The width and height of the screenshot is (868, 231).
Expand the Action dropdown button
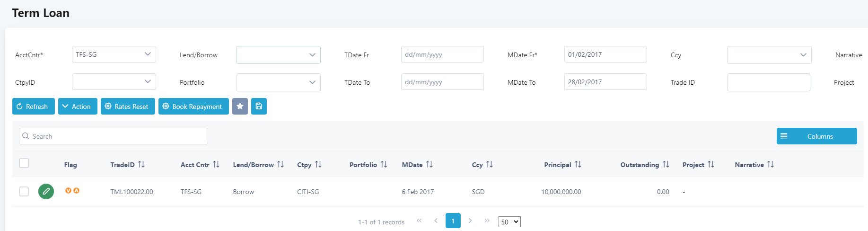pyautogui.click(x=78, y=107)
